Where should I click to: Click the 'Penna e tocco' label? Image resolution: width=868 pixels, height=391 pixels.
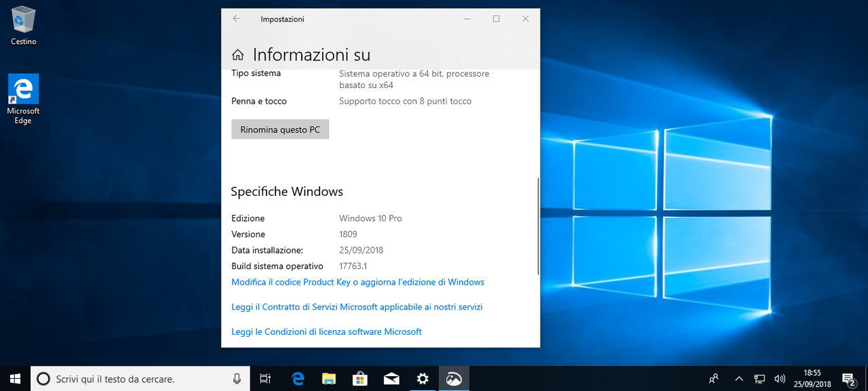coord(259,101)
